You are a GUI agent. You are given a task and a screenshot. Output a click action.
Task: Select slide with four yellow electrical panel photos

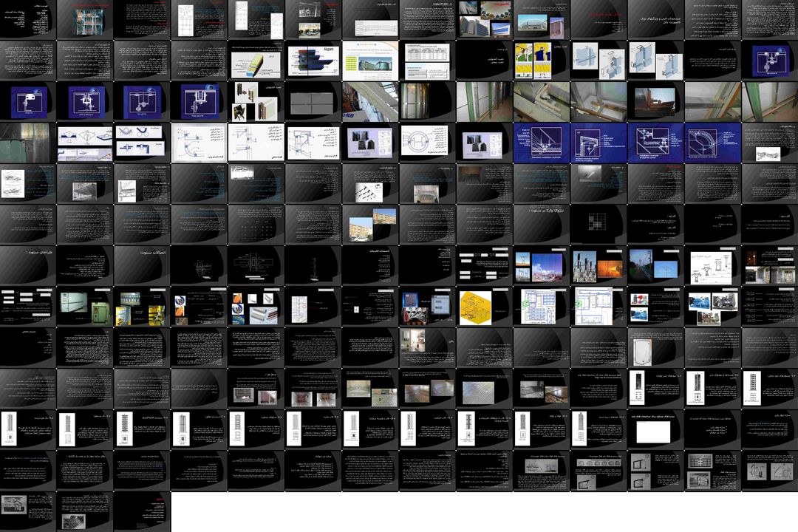142,307
